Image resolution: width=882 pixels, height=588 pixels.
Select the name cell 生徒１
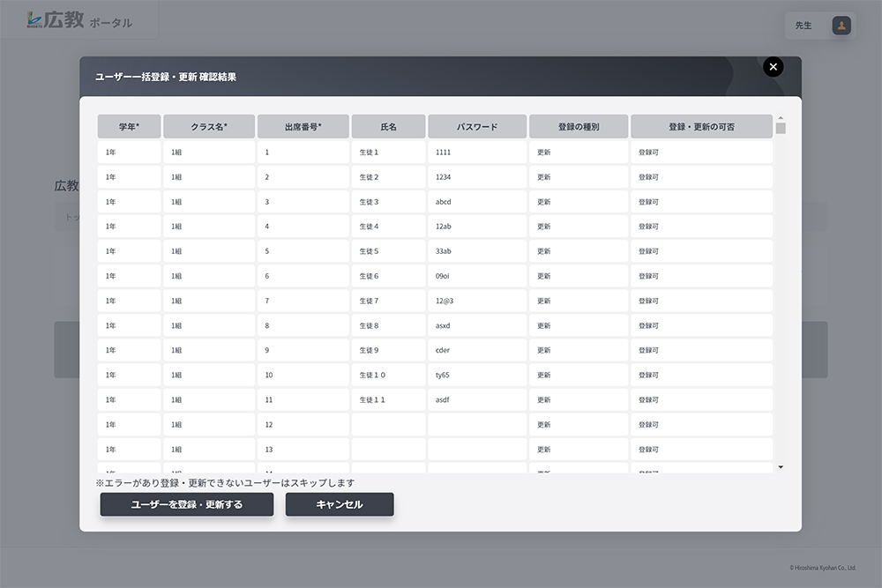[x=388, y=153]
